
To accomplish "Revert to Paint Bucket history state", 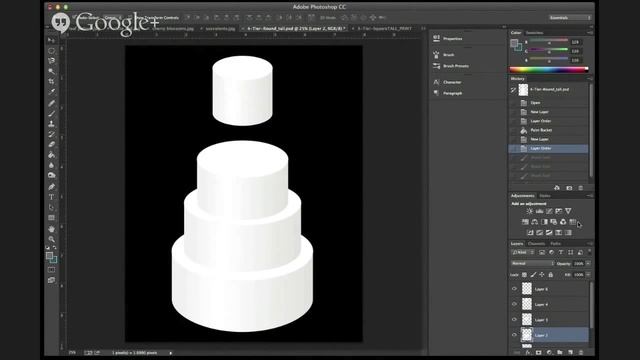I will coord(549,130).
